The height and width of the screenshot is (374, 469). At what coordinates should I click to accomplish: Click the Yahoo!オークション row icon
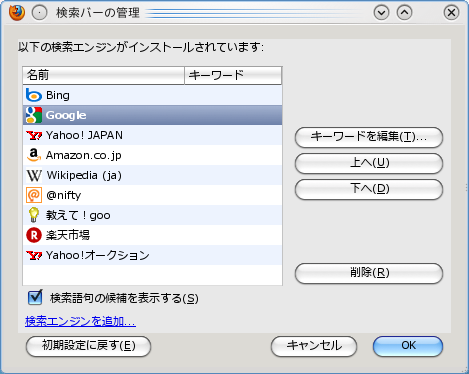[34, 255]
